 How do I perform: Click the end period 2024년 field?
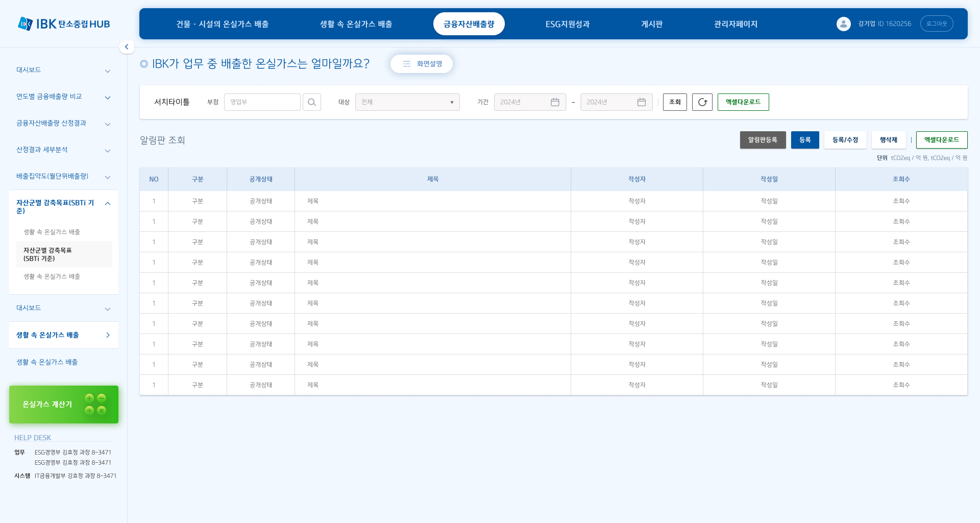[617, 102]
